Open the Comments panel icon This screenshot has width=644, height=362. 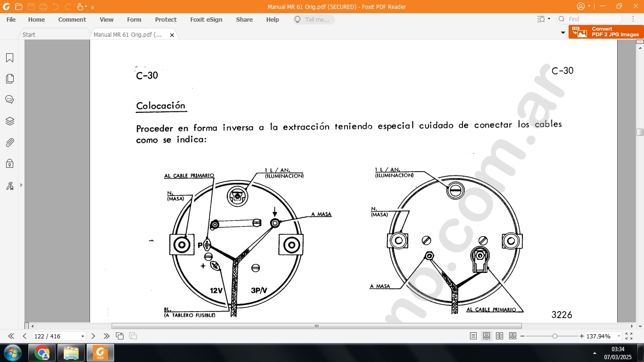pyautogui.click(x=9, y=99)
